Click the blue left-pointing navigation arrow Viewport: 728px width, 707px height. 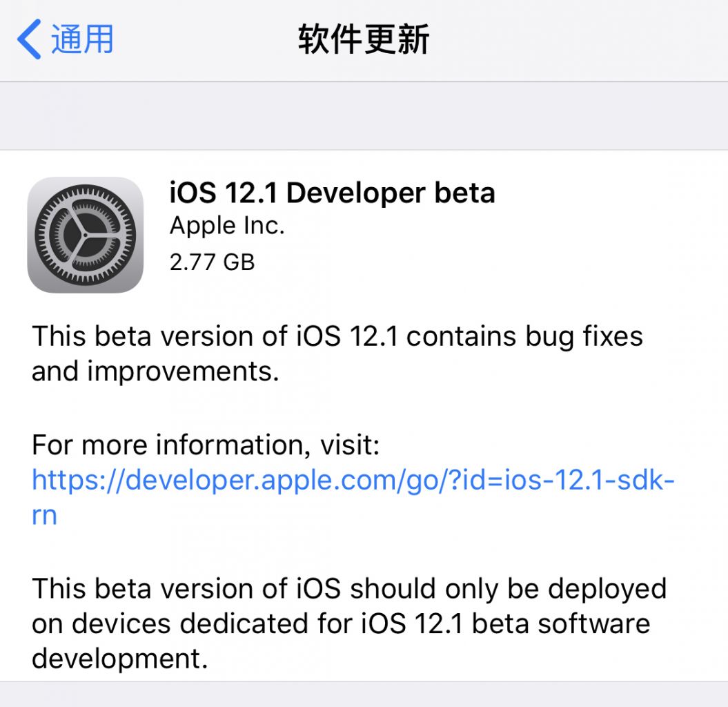26,39
